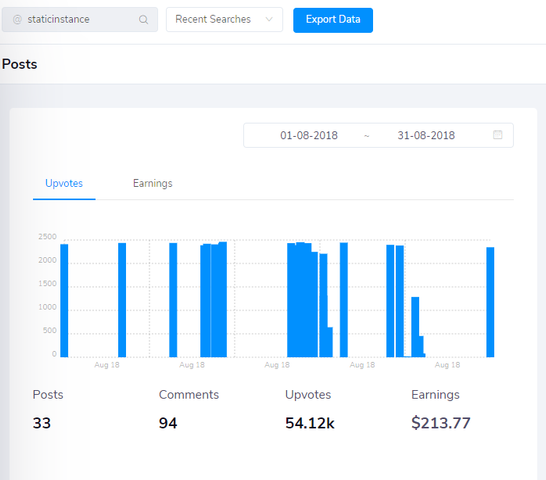Screen dimensions: 546x480
Task: Open the calendar icon in date range
Action: point(498,135)
